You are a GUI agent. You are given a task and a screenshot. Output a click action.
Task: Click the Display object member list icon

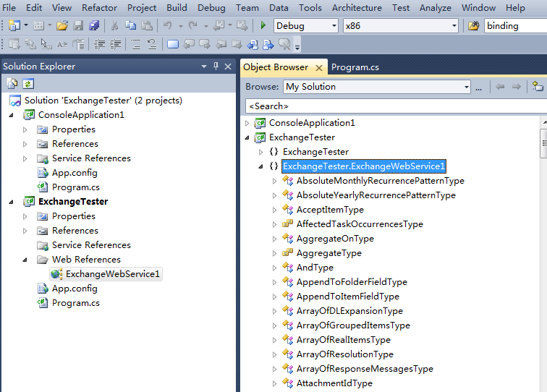tap(14, 44)
